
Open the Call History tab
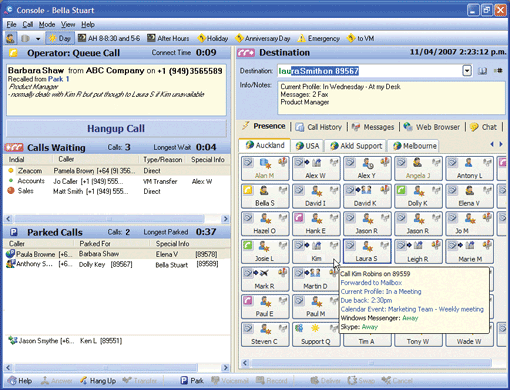click(x=319, y=127)
